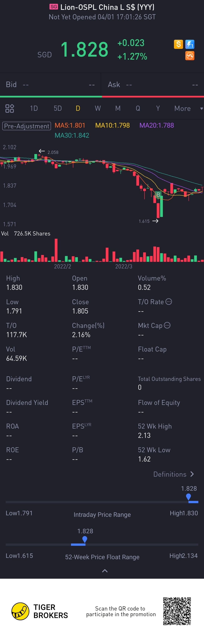Tap the T/O Rate info icon
The width and height of the screenshot is (204, 644).
pos(169,302)
